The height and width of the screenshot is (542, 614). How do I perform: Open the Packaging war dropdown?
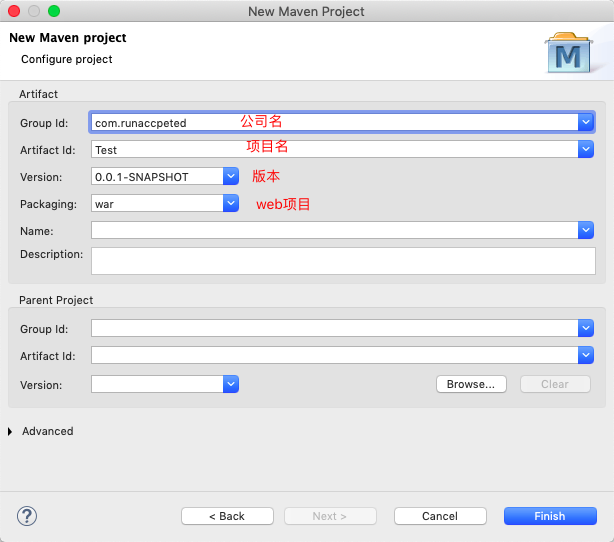pyautogui.click(x=231, y=204)
